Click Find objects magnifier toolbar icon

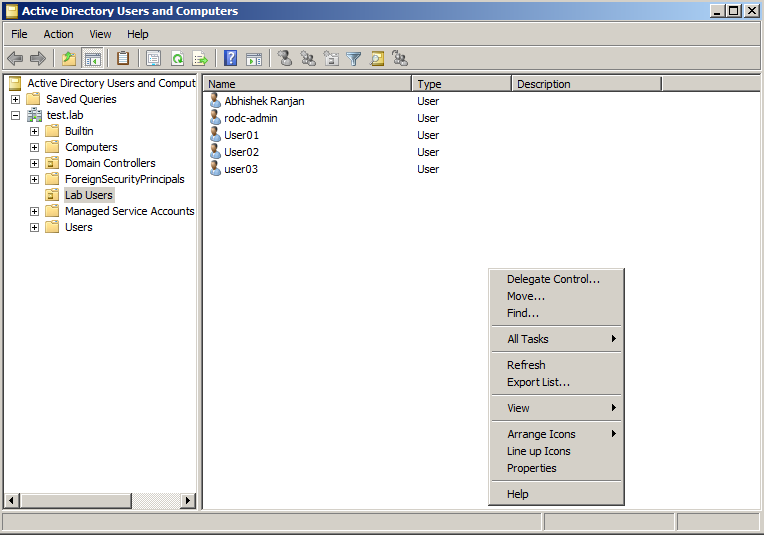[377, 58]
